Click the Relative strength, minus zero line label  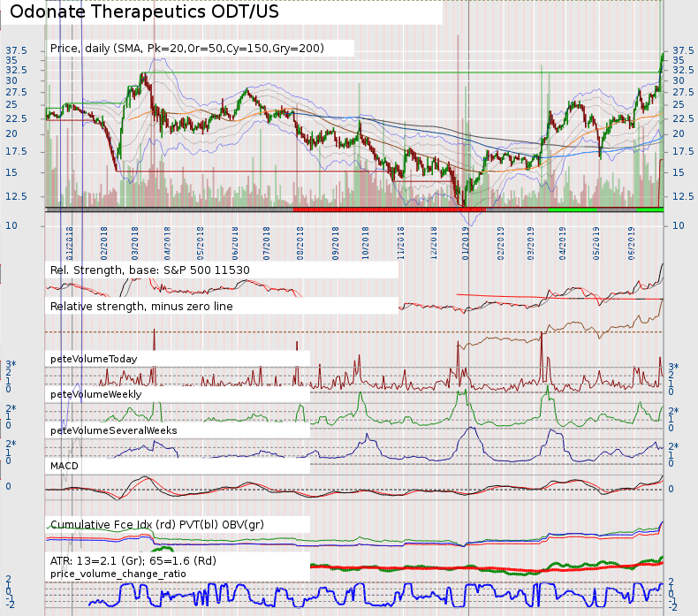[x=141, y=307]
